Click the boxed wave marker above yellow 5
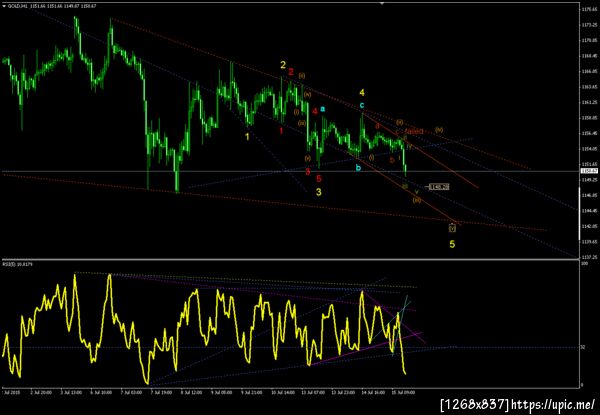Image resolution: width=600 pixels, height=415 pixels. coord(452,228)
